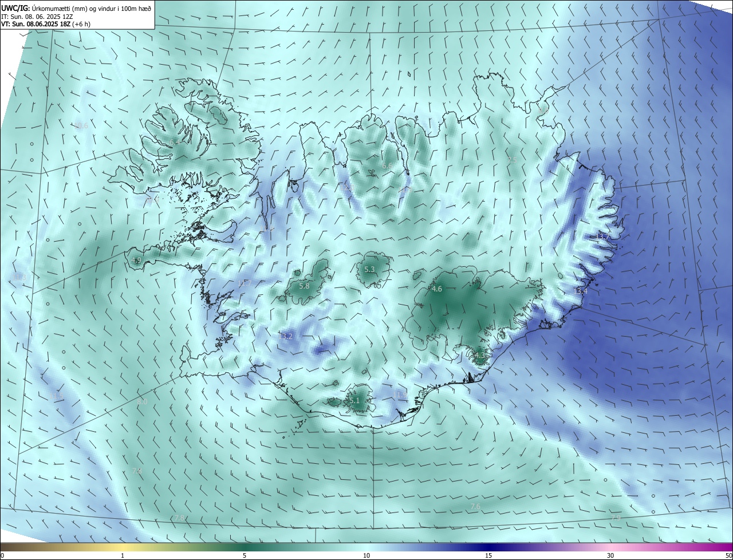Click the 50 tick on the color scale
This screenshot has width=733, height=560.
click(728, 555)
